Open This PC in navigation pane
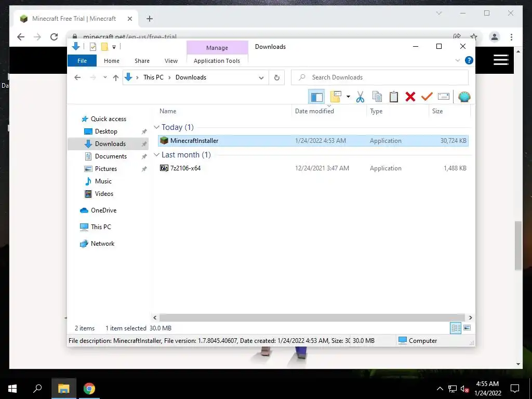Image resolution: width=532 pixels, height=399 pixels. (101, 227)
